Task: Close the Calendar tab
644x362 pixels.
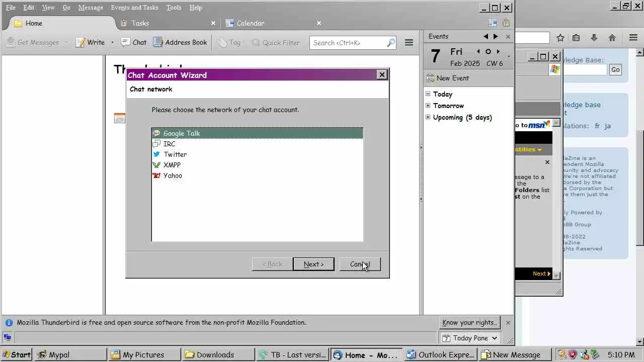Action: tap(319, 23)
